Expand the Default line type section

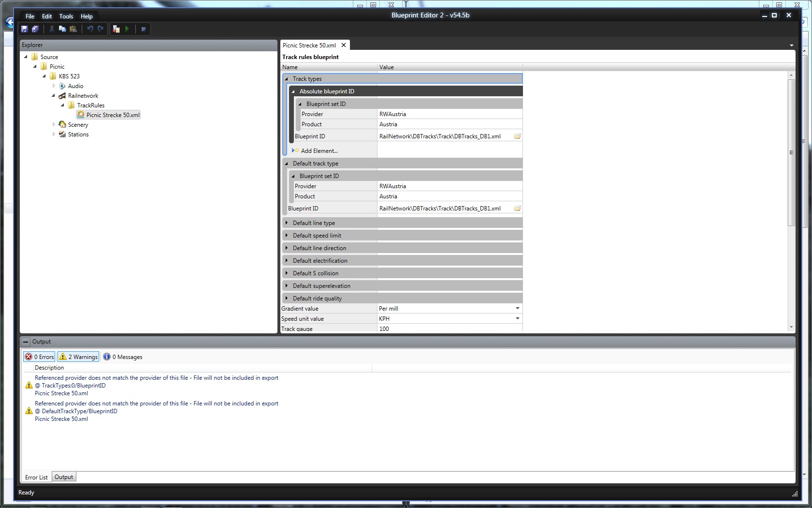coord(287,223)
